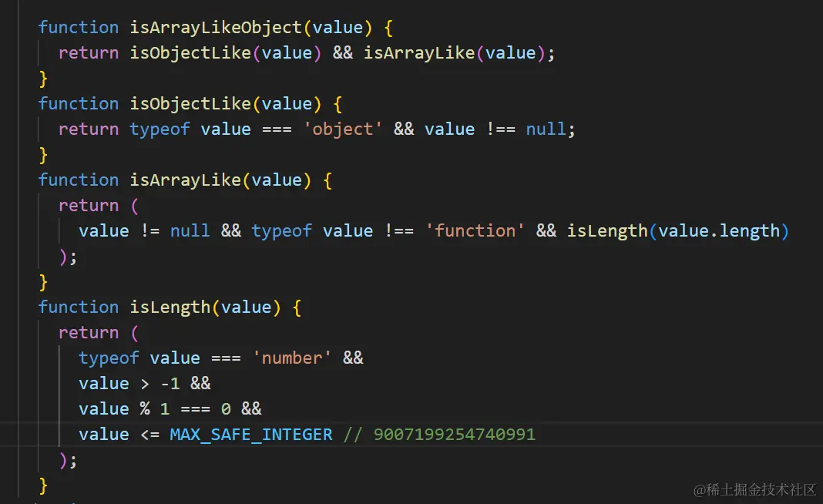Click the length property in value.length
This screenshot has width=823, height=504.
pyautogui.click(x=750, y=231)
